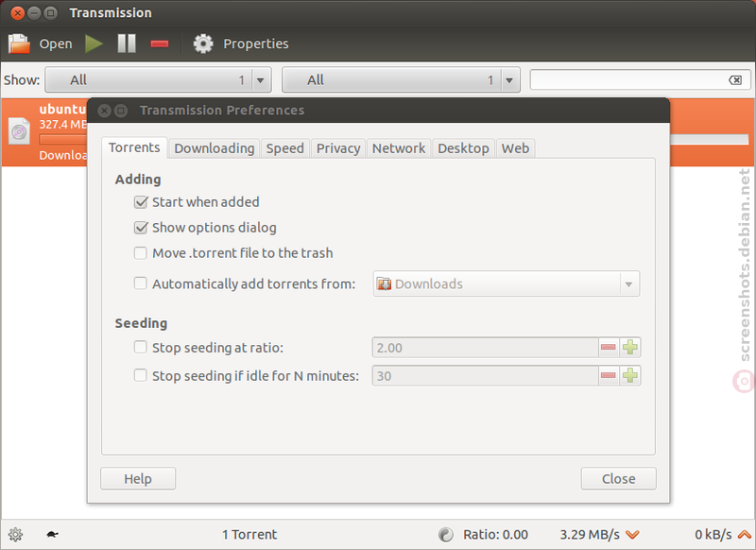Maximize the Transmission Preferences dialog
The width and height of the screenshot is (756, 550).
coord(121,111)
